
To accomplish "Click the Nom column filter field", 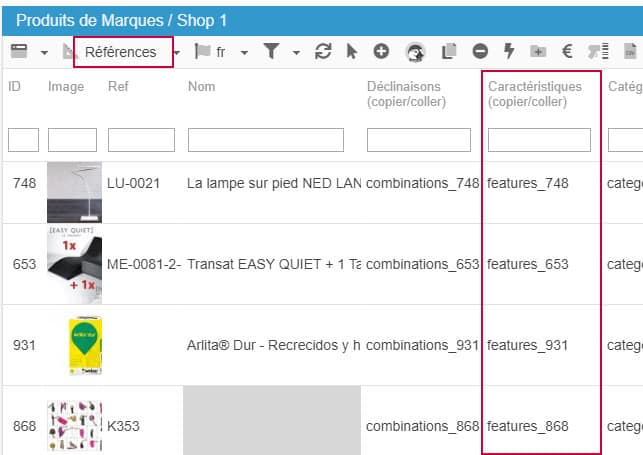I will [265, 140].
